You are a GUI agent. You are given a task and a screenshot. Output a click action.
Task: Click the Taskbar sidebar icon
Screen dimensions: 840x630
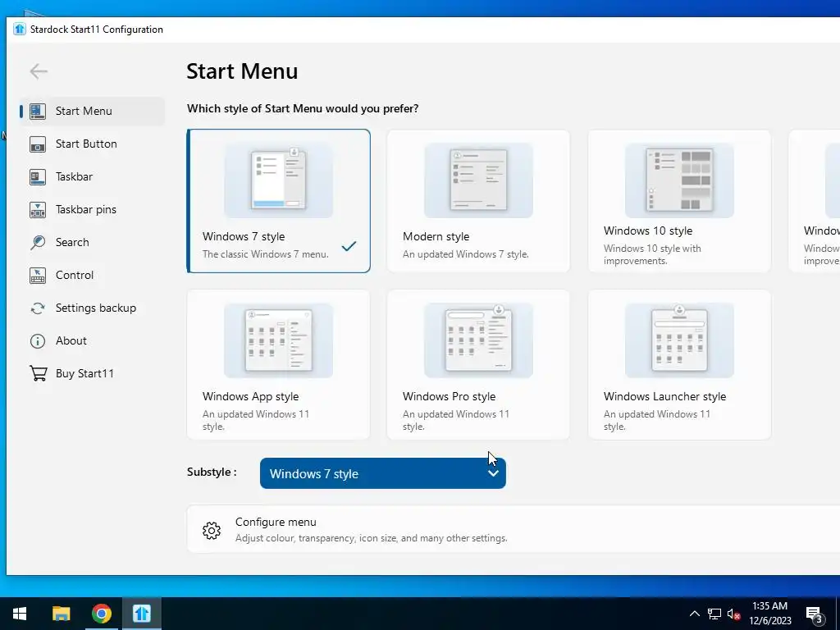point(38,177)
